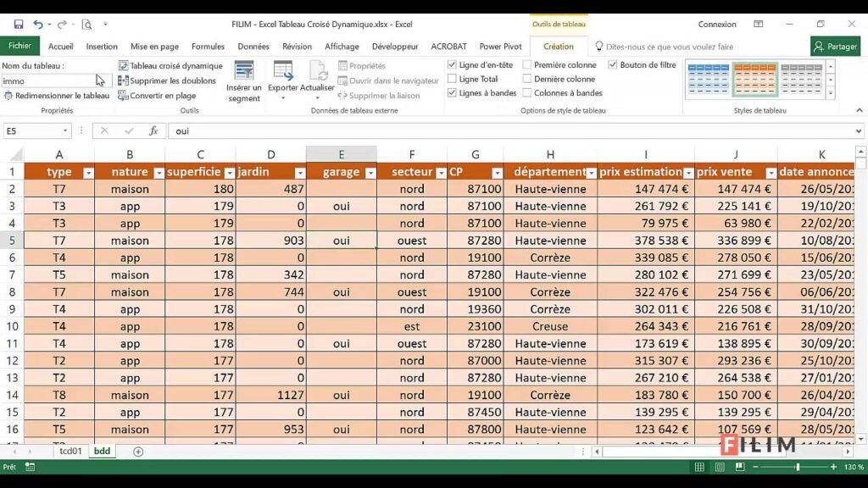
Task: Uncheck Lignes à bandes option
Action: point(452,92)
